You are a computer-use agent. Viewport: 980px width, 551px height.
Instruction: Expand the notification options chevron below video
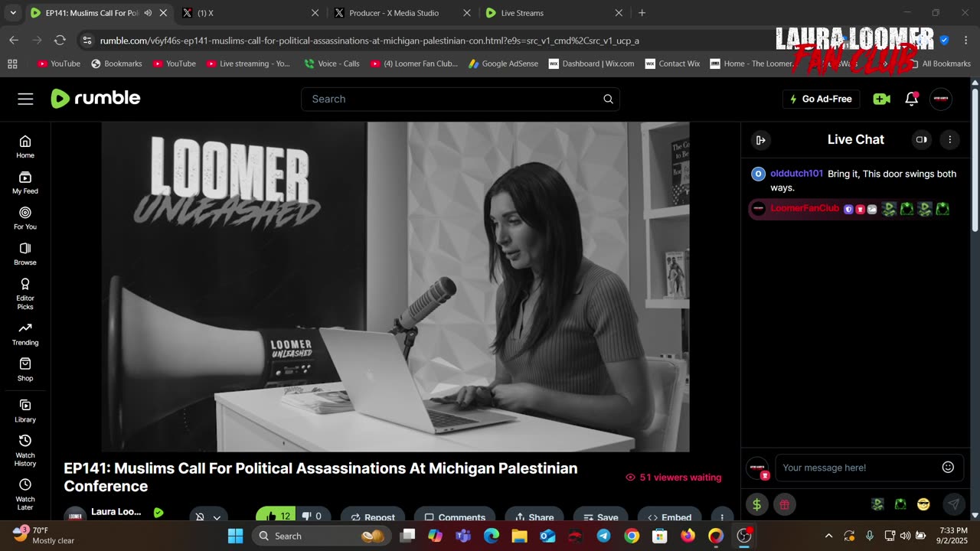[217, 517]
